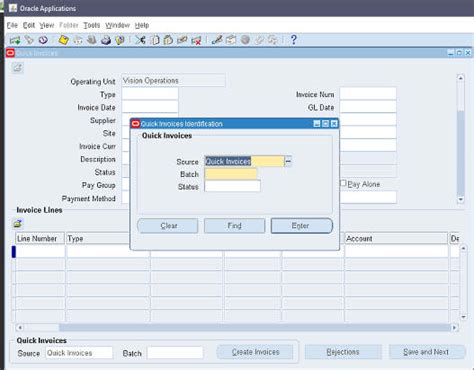Click the New record toolbar icon

click(15, 40)
